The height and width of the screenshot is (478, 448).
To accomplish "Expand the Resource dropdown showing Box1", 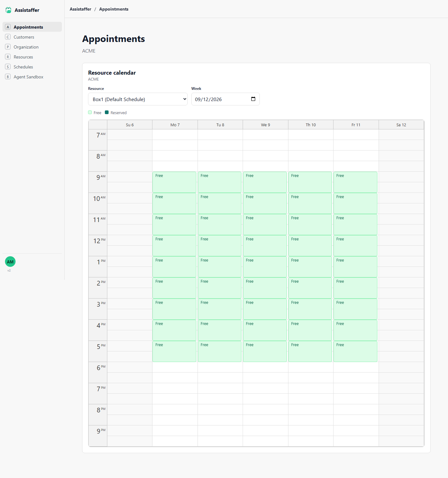I will click(x=138, y=99).
